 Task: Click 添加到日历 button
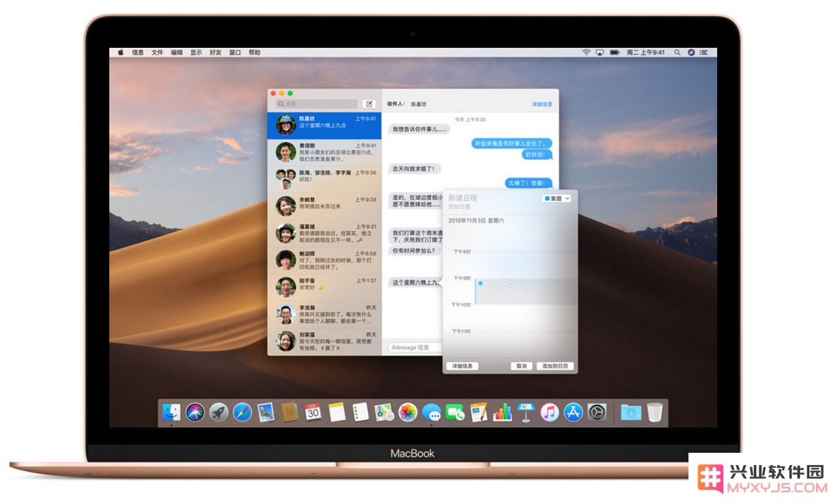(x=555, y=366)
